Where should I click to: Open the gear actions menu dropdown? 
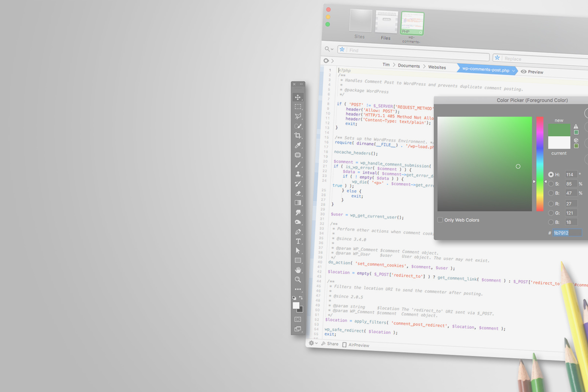[313, 343]
